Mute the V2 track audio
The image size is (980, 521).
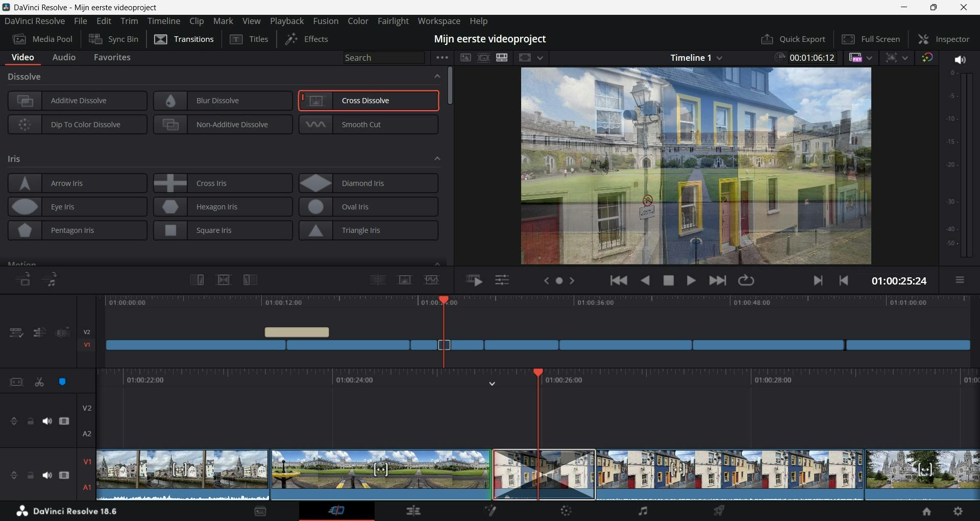[x=47, y=421]
